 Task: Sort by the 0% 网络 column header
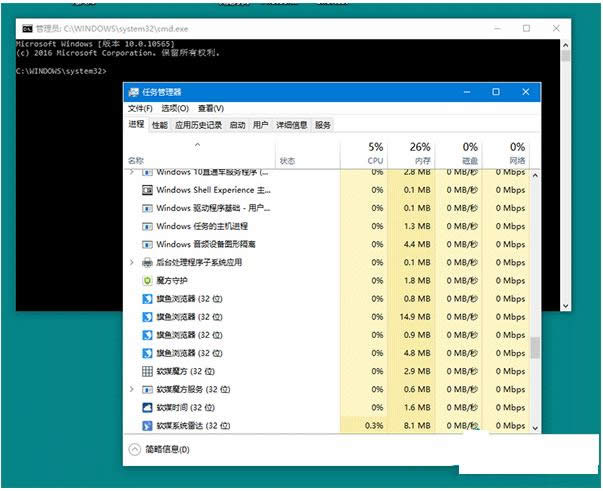click(506, 154)
